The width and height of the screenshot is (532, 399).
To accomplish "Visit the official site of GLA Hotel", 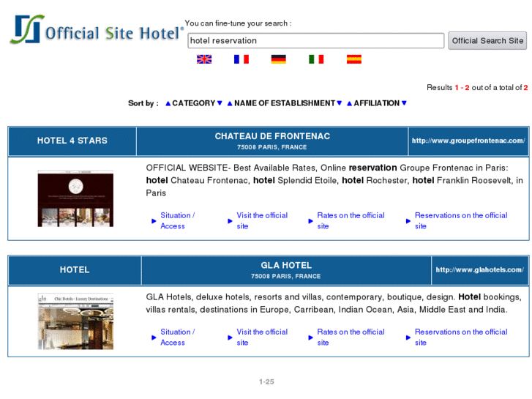I will pos(262,338).
